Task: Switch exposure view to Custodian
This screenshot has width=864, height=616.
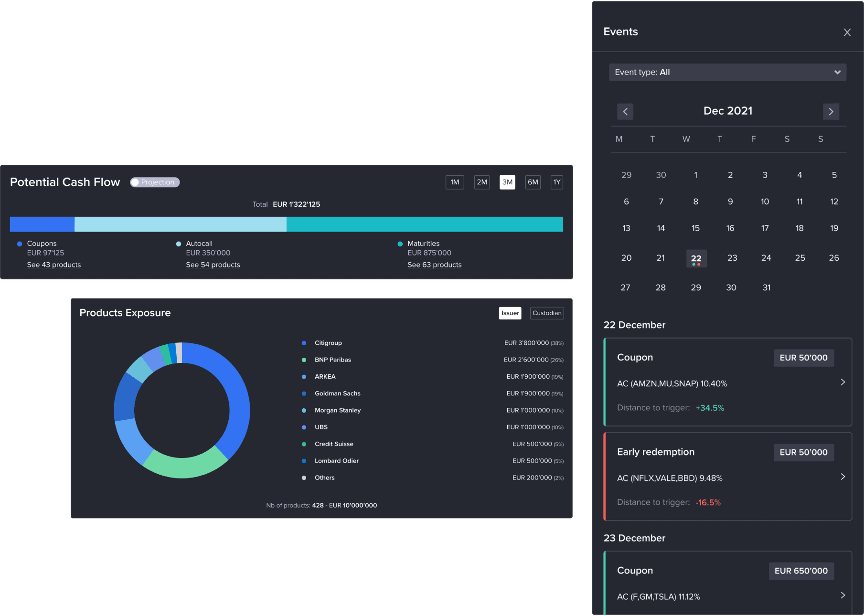Action: [x=547, y=313]
